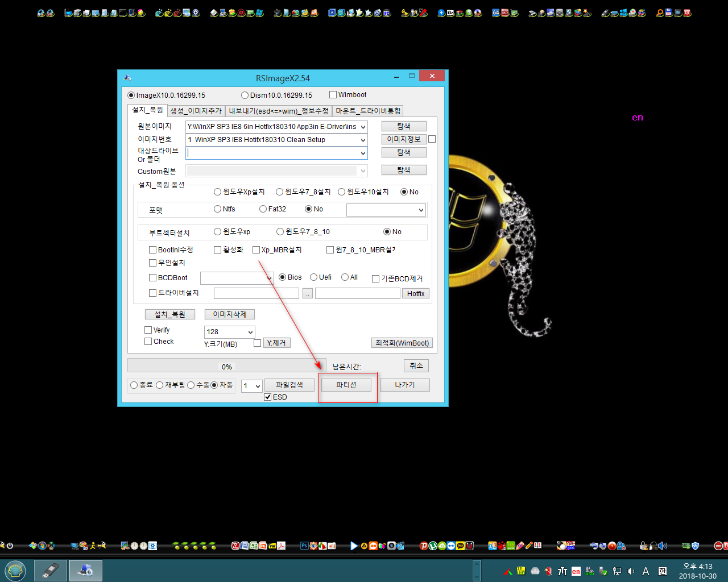Select Ntfs format radio button

pos(217,209)
